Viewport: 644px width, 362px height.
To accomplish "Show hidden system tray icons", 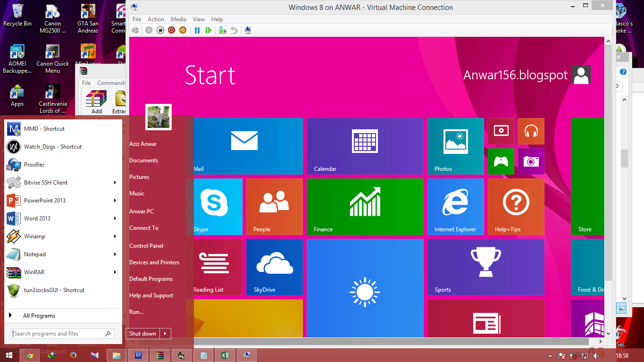I will (x=550, y=355).
